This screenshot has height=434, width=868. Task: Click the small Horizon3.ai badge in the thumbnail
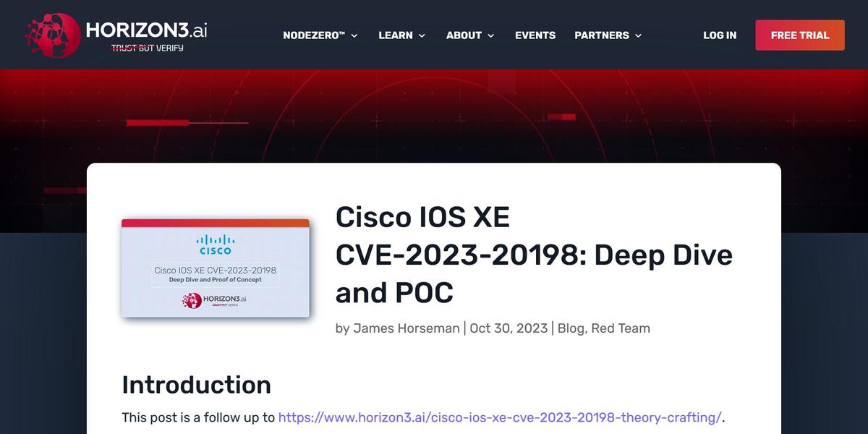pos(215,300)
